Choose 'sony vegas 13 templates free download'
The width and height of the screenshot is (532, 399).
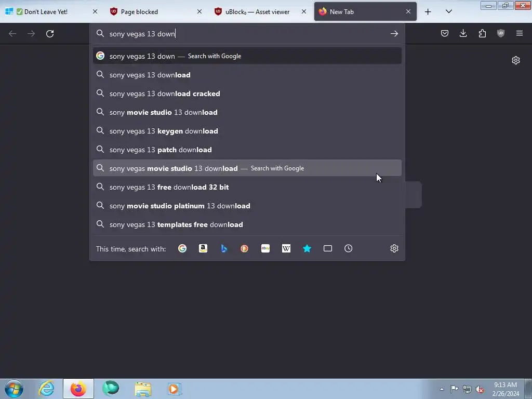[247, 224]
